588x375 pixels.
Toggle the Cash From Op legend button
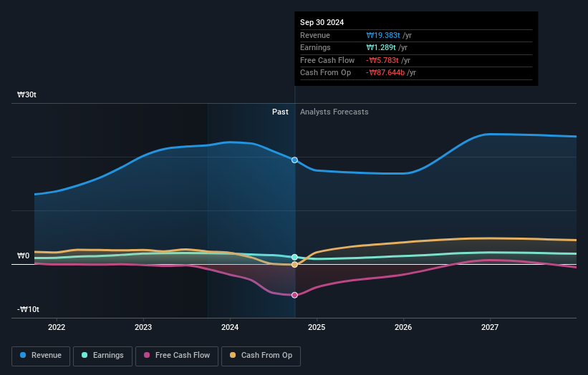(261, 356)
